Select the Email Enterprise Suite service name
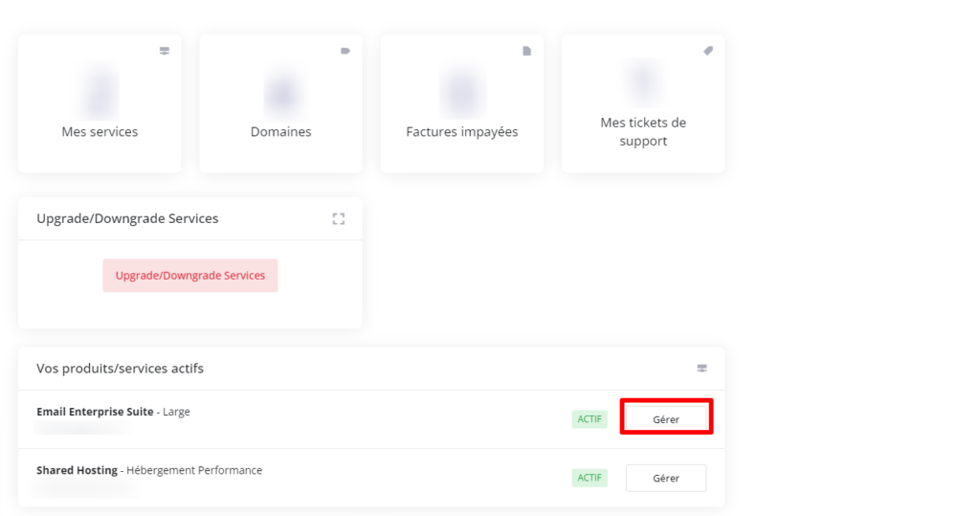 point(95,412)
